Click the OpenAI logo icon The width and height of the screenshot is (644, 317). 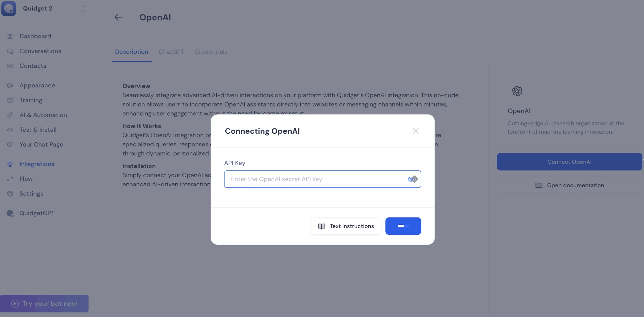pos(517,91)
